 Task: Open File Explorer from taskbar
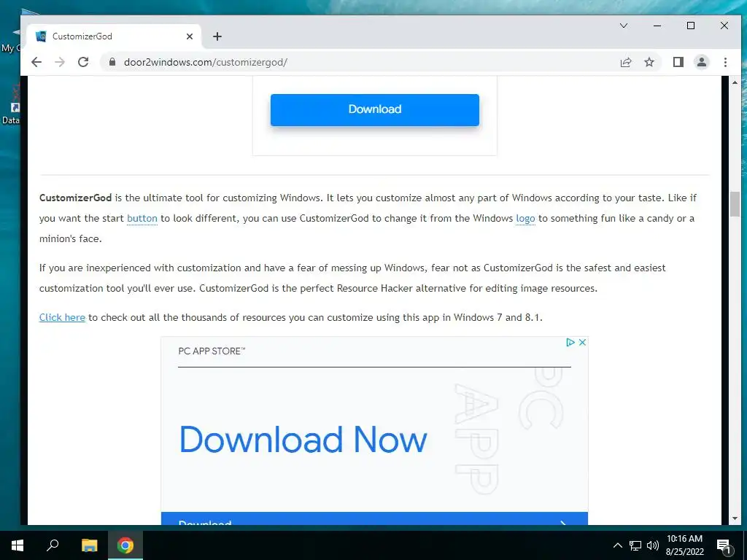[89, 545]
